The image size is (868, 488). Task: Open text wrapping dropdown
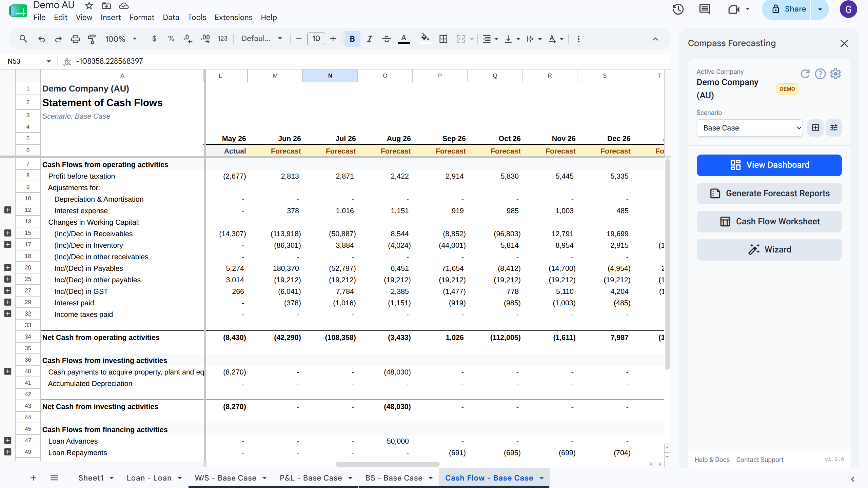point(534,39)
